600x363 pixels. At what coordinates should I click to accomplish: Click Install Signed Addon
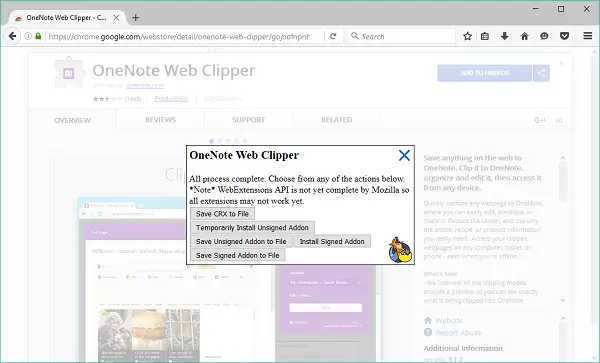332,241
